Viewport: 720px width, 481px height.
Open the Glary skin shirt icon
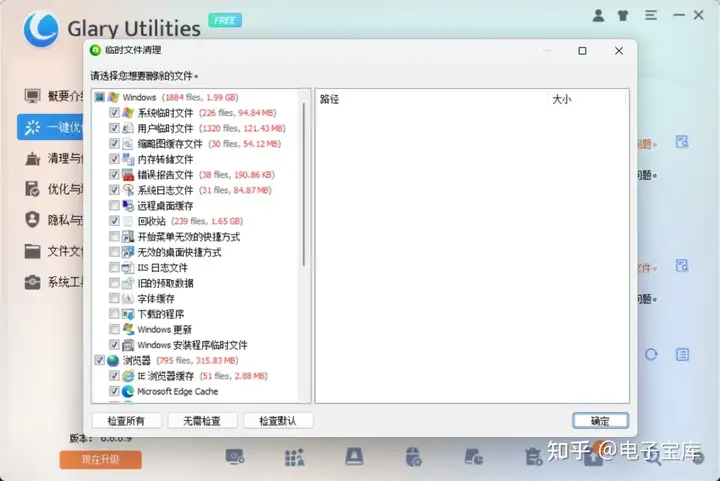tap(623, 16)
